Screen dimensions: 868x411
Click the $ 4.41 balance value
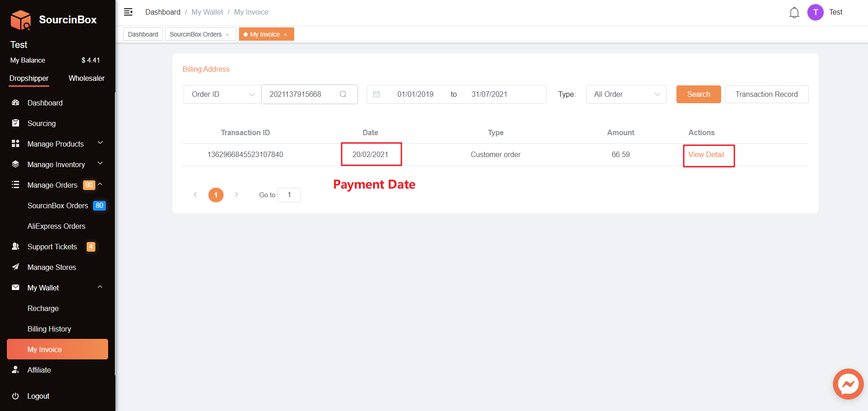tap(91, 60)
